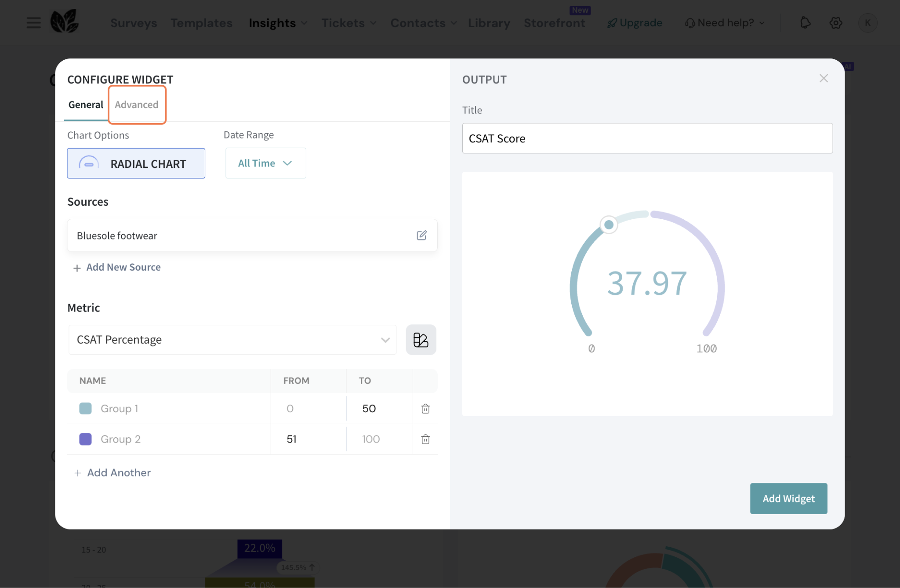The width and height of the screenshot is (900, 588).
Task: Delete Group 1 with trash icon
Action: pyautogui.click(x=425, y=409)
